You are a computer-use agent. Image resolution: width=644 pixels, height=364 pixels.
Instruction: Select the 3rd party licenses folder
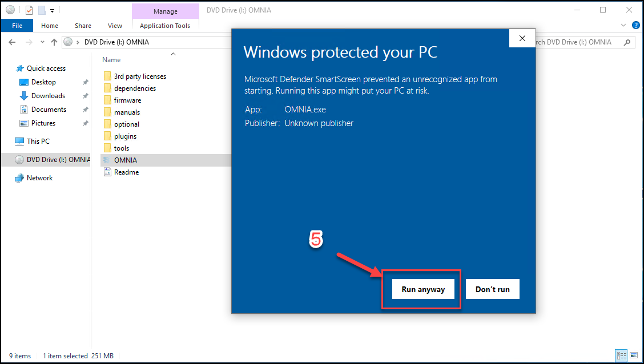click(x=140, y=76)
